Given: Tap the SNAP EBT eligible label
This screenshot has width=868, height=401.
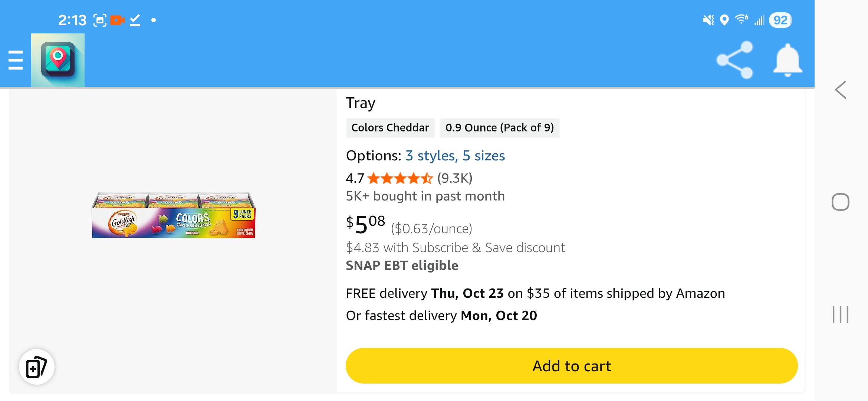Looking at the screenshot, I should coord(402,265).
